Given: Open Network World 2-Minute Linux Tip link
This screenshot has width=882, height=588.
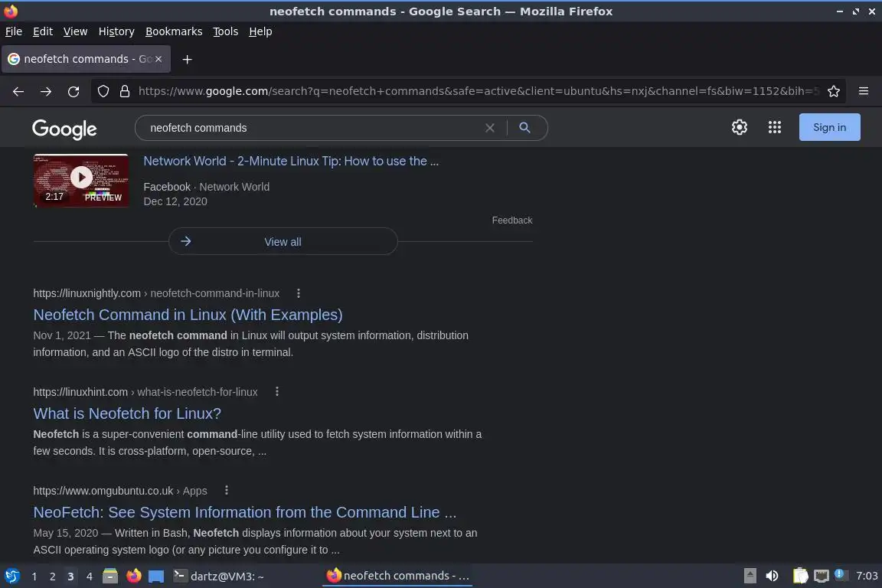Looking at the screenshot, I should 291,161.
